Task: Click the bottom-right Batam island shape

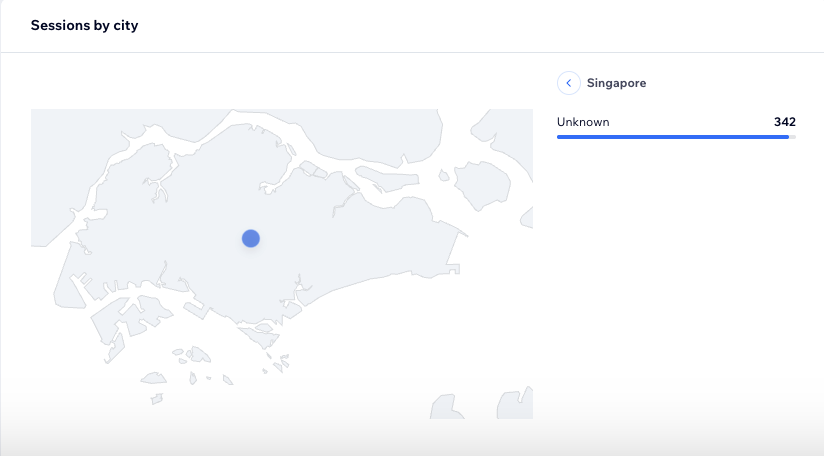Action: [515, 403]
